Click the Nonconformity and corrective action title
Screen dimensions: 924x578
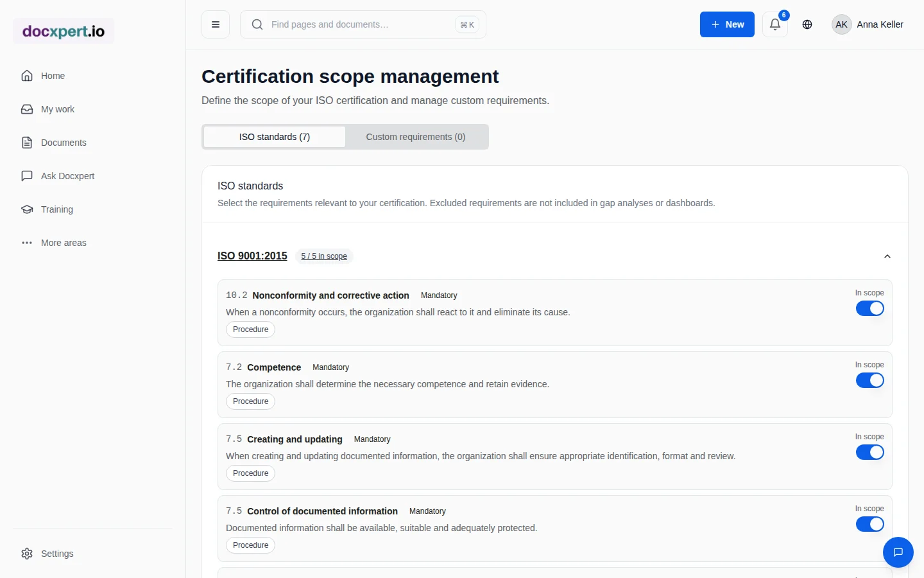tap(330, 295)
